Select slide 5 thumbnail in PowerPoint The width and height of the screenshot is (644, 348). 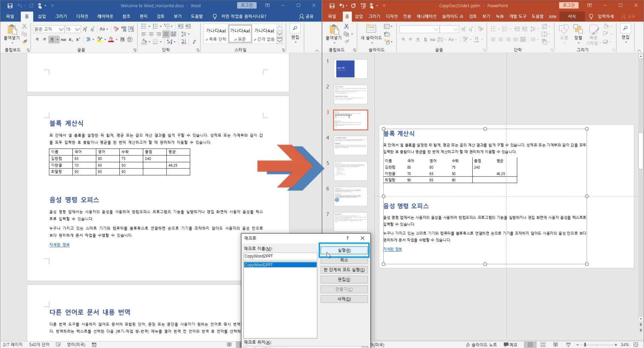coord(351,171)
